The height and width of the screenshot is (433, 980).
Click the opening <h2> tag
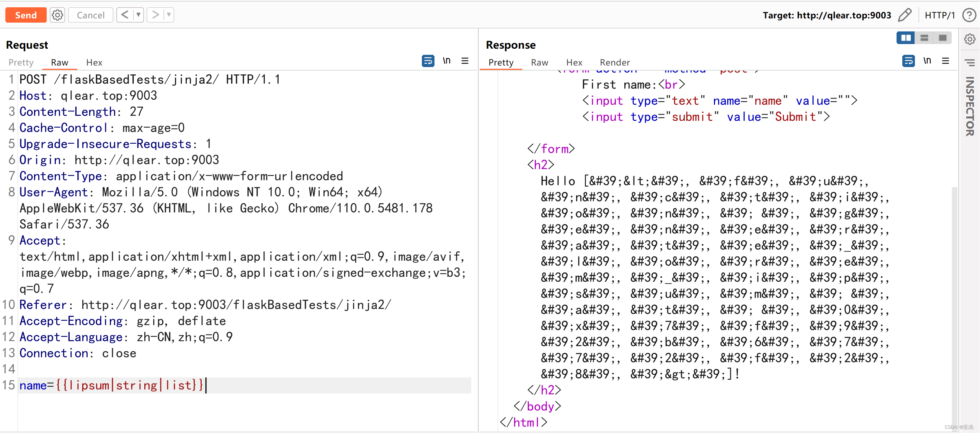pyautogui.click(x=541, y=165)
